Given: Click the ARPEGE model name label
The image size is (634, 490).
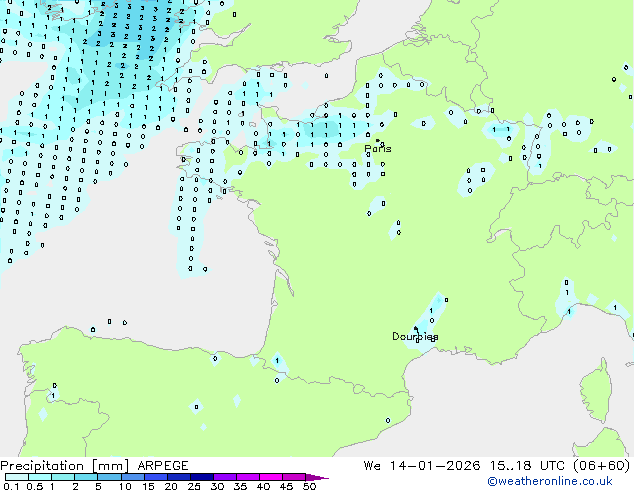Looking at the screenshot, I should point(163,466).
